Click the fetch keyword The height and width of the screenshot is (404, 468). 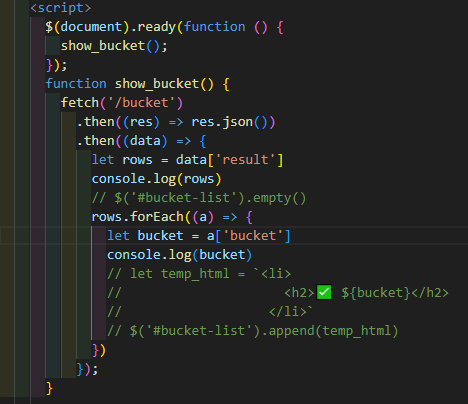point(80,103)
